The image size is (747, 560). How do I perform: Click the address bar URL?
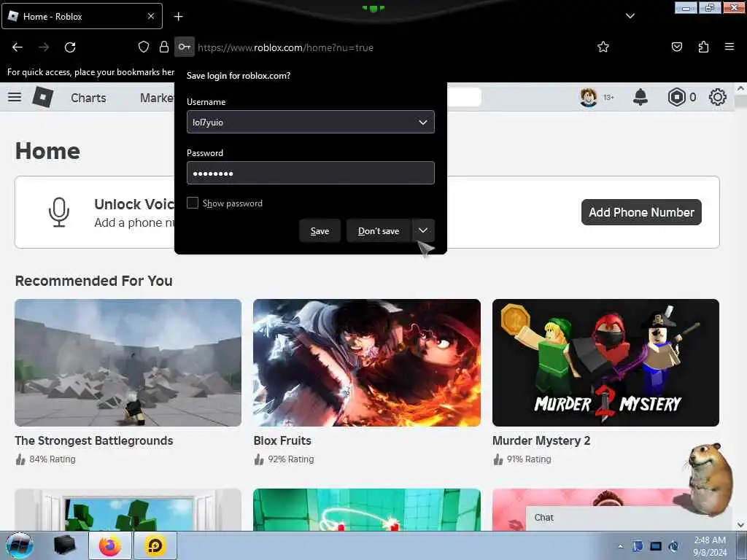tap(286, 47)
